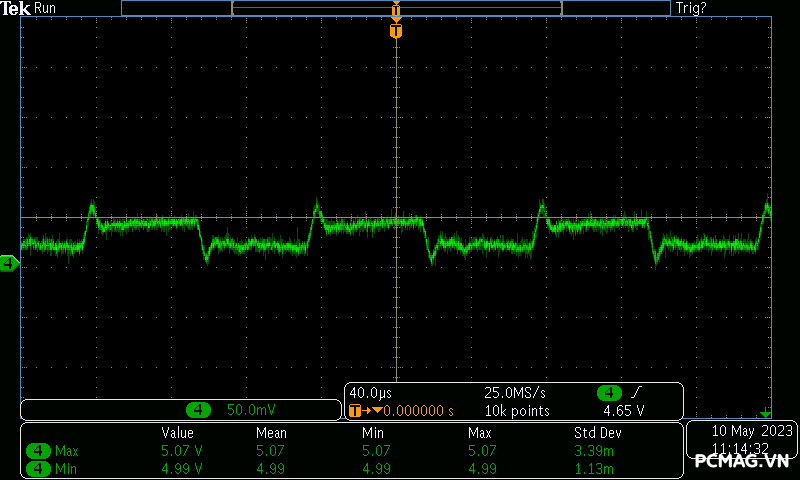Click the rising edge trigger slope icon
Viewport: 800px width, 480px height.
click(x=636, y=392)
